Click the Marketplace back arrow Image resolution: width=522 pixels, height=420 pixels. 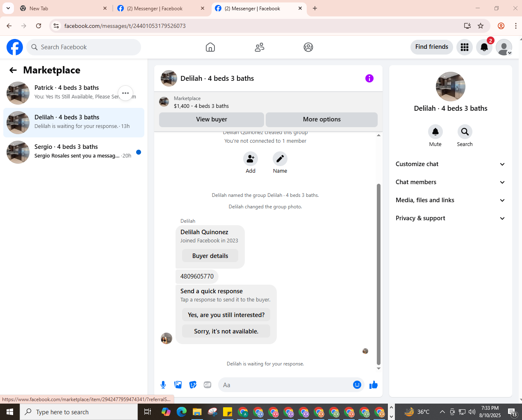pyautogui.click(x=13, y=70)
